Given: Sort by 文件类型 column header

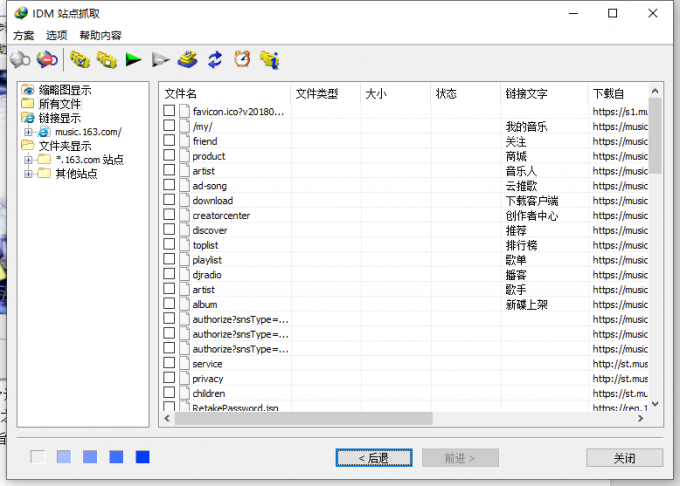Looking at the screenshot, I should point(325,93).
